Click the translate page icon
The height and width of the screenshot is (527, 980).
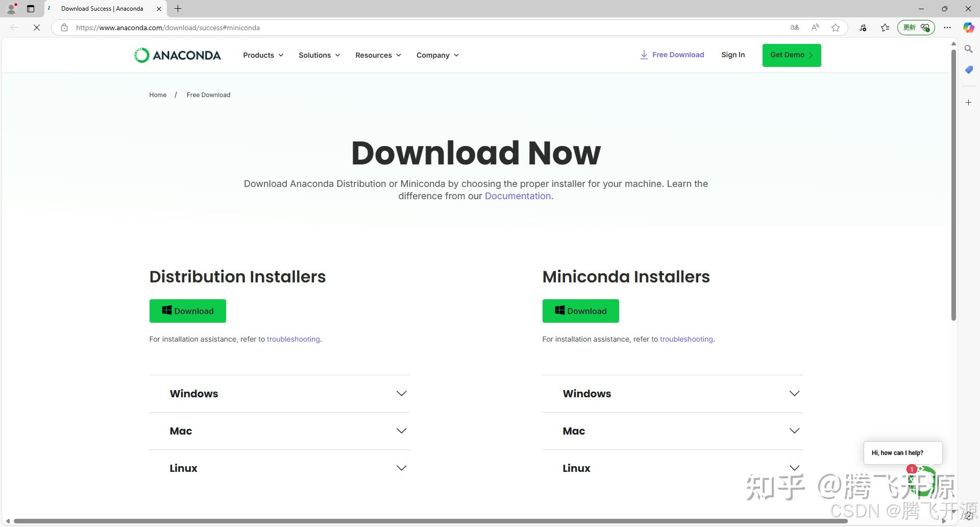(795, 28)
